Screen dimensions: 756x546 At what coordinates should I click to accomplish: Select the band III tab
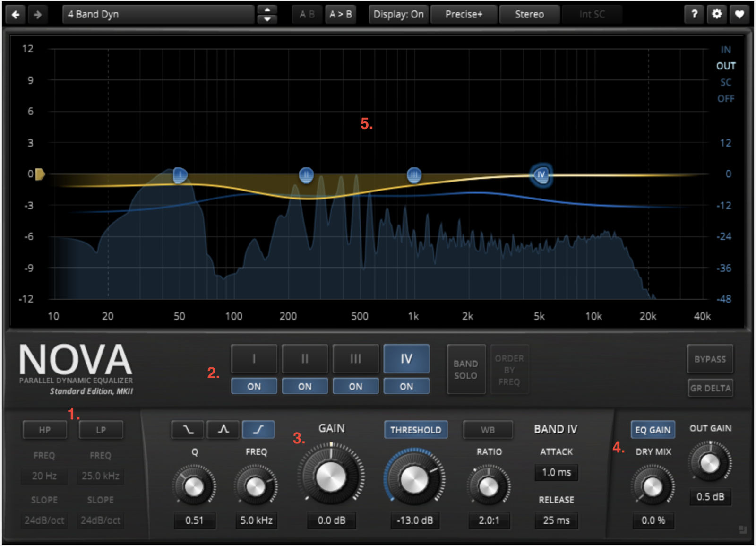355,359
